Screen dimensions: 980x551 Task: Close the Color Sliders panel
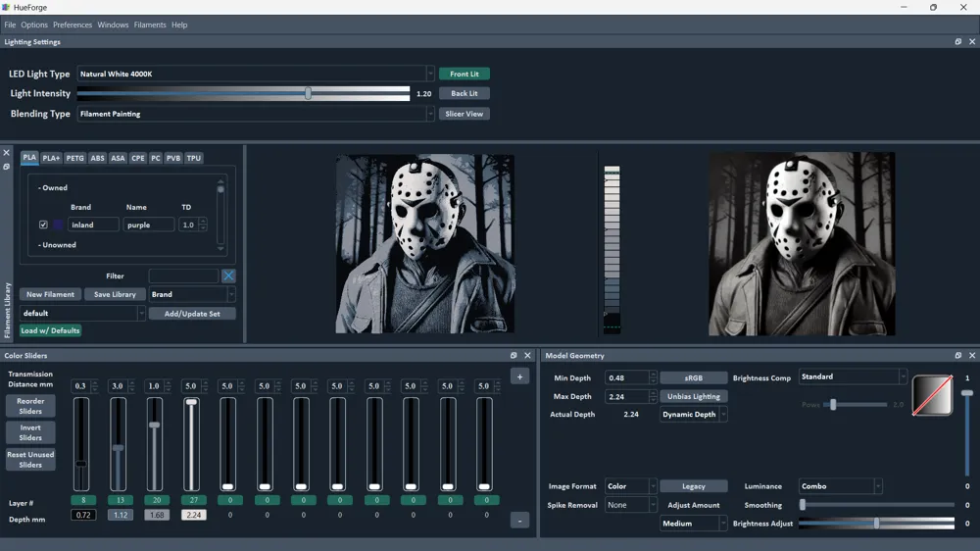(527, 355)
